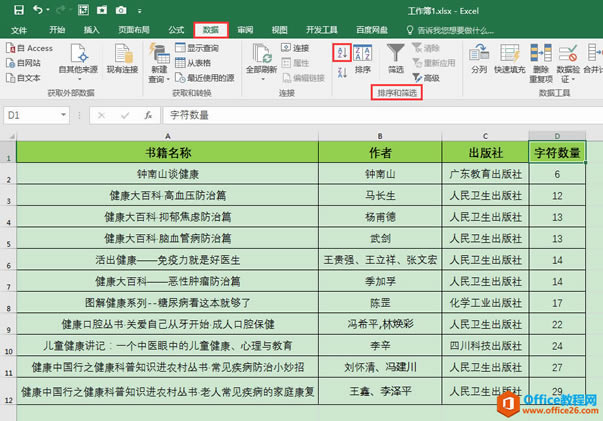Switch to the 百度网盘 ribbon tab
Screen dimensions: 603x421
pos(371,30)
